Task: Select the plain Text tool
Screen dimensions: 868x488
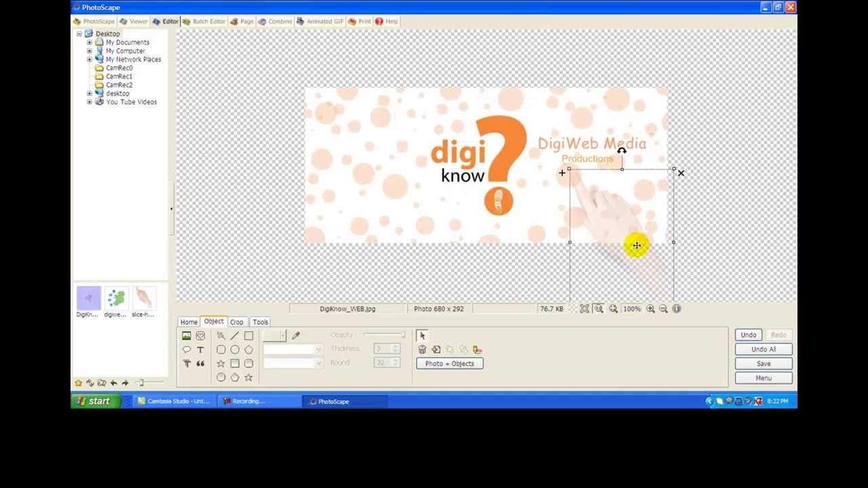Action: (x=200, y=350)
